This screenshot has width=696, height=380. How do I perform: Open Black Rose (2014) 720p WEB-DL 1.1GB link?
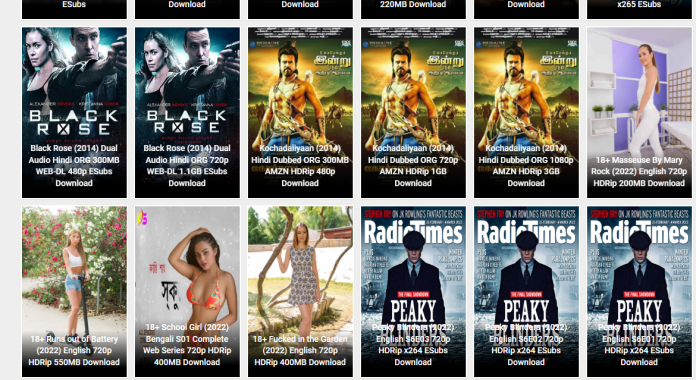(x=187, y=112)
